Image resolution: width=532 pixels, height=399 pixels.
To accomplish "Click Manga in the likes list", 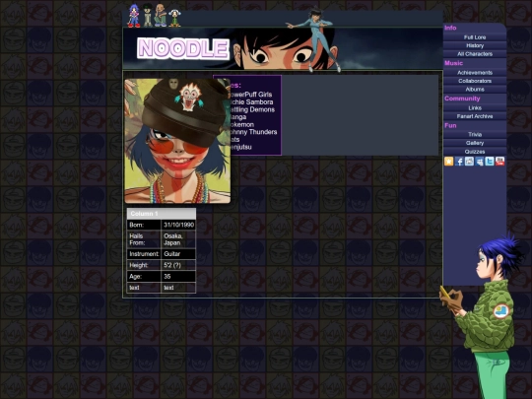I will [x=238, y=117].
